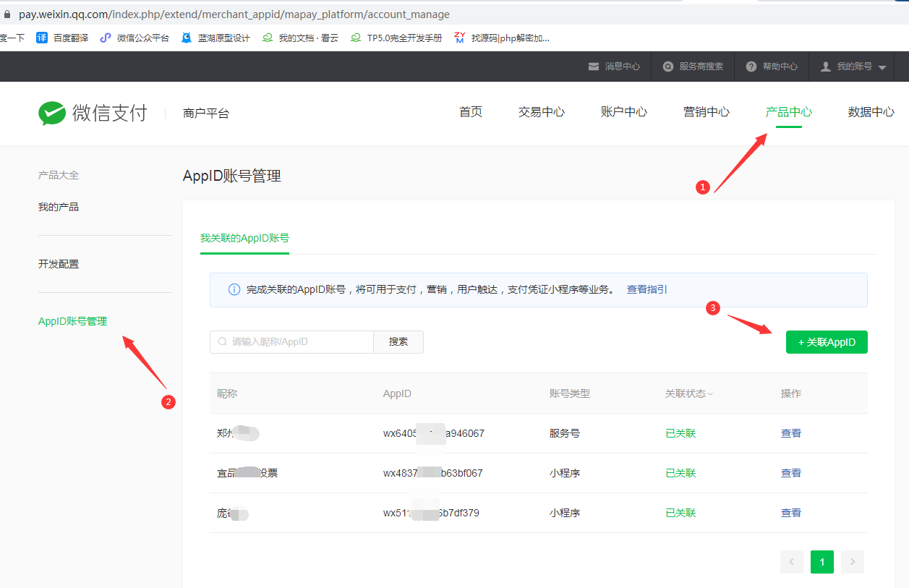The height and width of the screenshot is (588, 909).
Task: Click the 服务号 account type cell
Action: [x=565, y=433]
